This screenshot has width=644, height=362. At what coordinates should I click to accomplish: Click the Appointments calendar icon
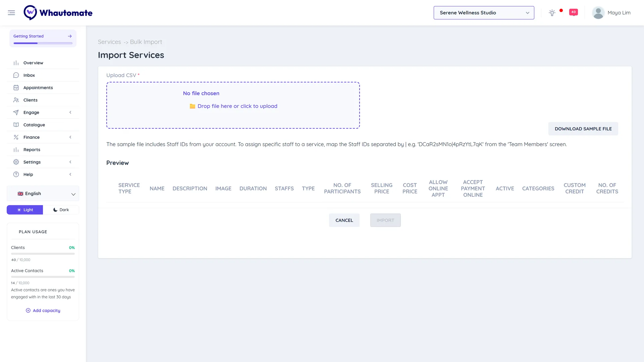(x=16, y=88)
